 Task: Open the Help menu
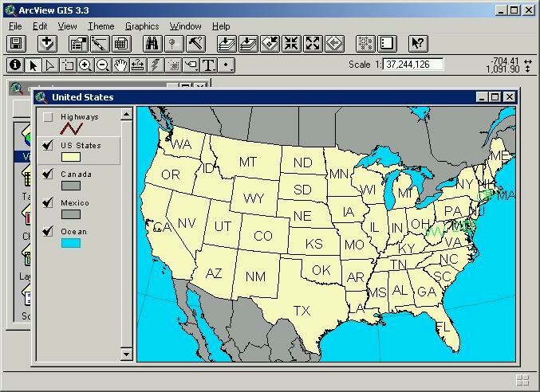coord(221,26)
